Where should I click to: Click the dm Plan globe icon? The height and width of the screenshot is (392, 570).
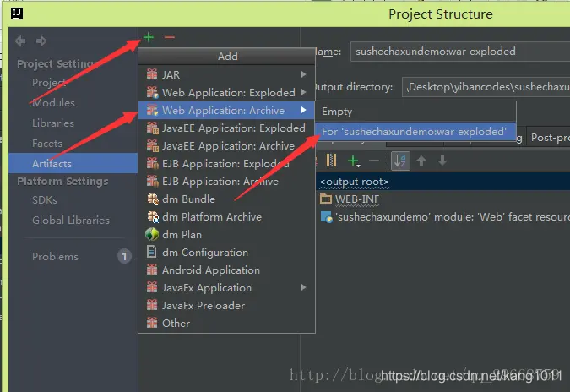point(152,234)
